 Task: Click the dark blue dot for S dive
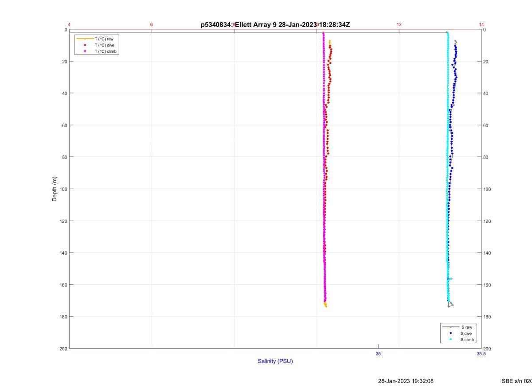[x=450, y=333]
